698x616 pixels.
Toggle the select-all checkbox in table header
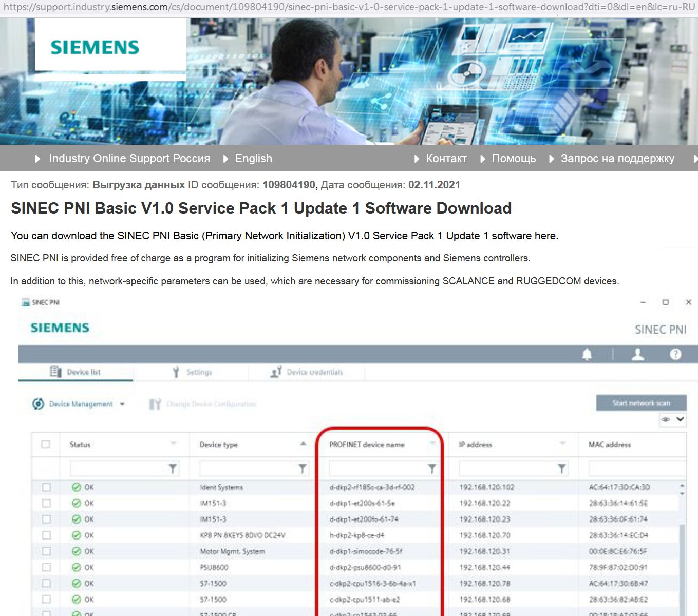[x=46, y=445]
